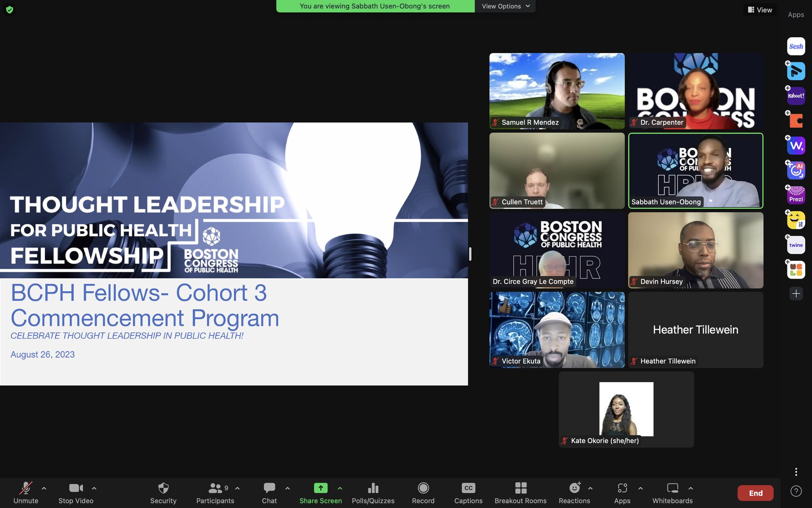Click the viewing Sabbath Usen-Obong's screen banner

(x=375, y=6)
